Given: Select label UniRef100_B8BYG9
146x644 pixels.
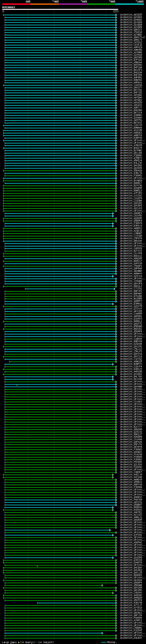Looking at the screenshot, I should [x=131, y=342].
